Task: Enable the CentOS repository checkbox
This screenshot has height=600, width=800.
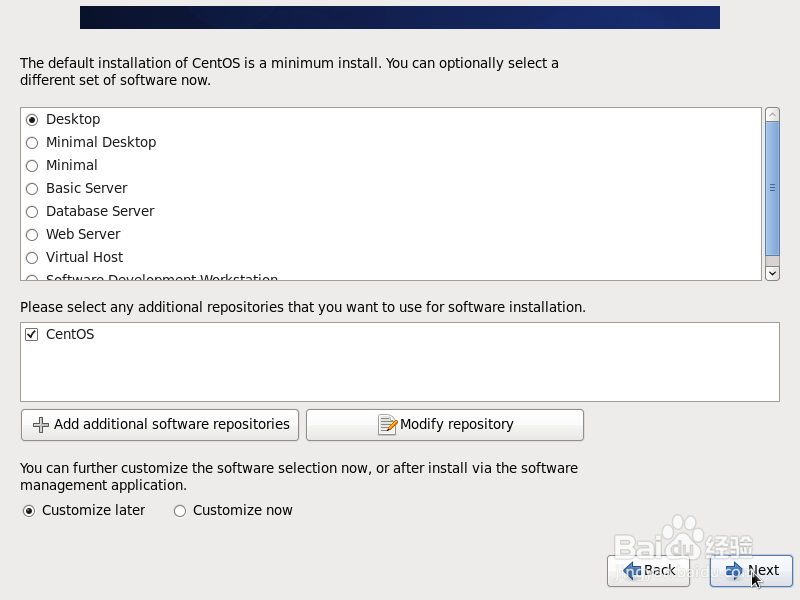Action: [x=31, y=334]
